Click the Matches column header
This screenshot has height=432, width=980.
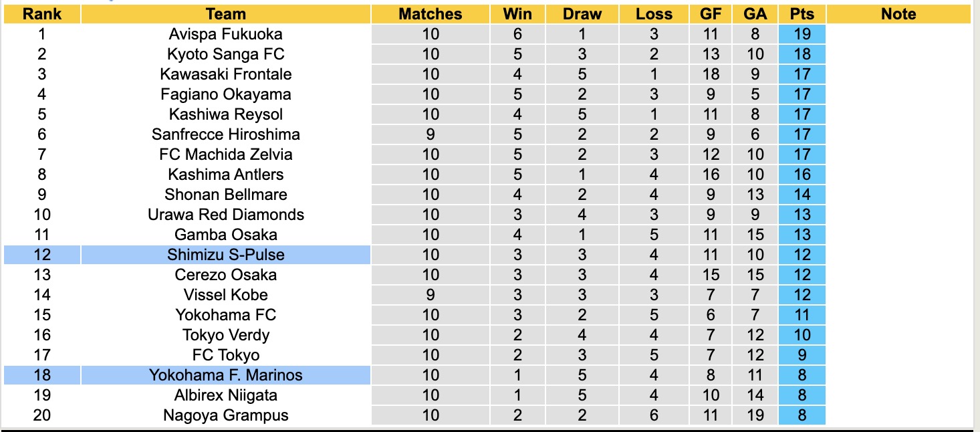coord(430,14)
